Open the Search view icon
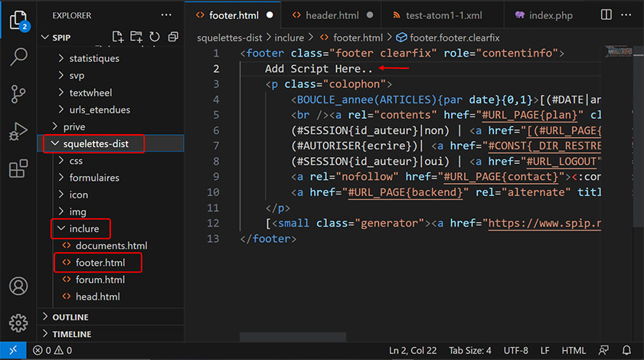 click(x=18, y=57)
